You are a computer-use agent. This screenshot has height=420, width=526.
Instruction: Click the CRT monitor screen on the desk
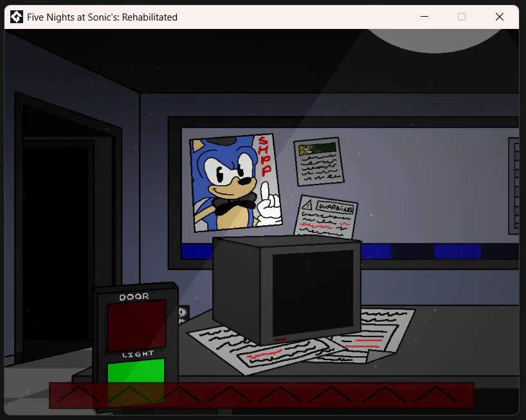313,293
